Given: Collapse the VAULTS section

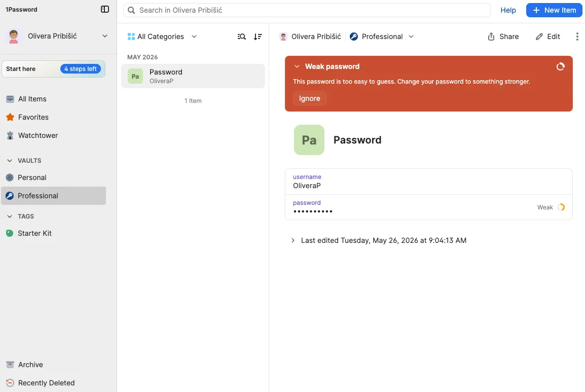Looking at the screenshot, I should [x=10, y=161].
